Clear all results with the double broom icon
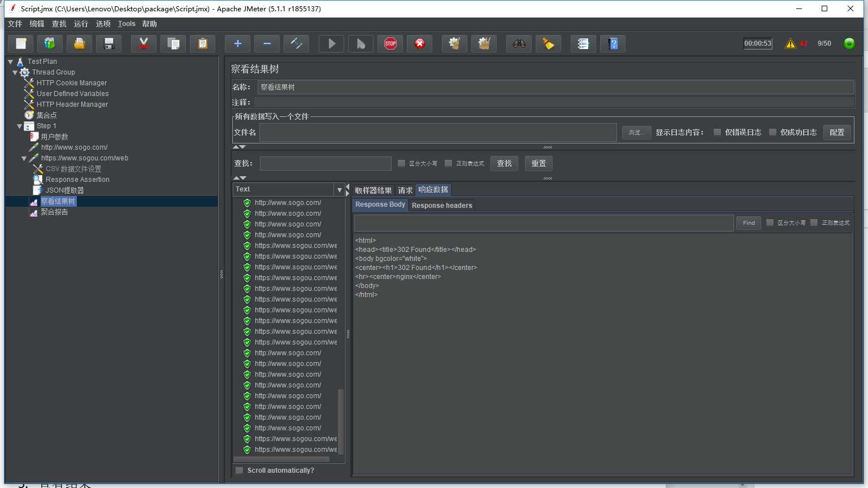This screenshot has width=868, height=488. pos(484,43)
